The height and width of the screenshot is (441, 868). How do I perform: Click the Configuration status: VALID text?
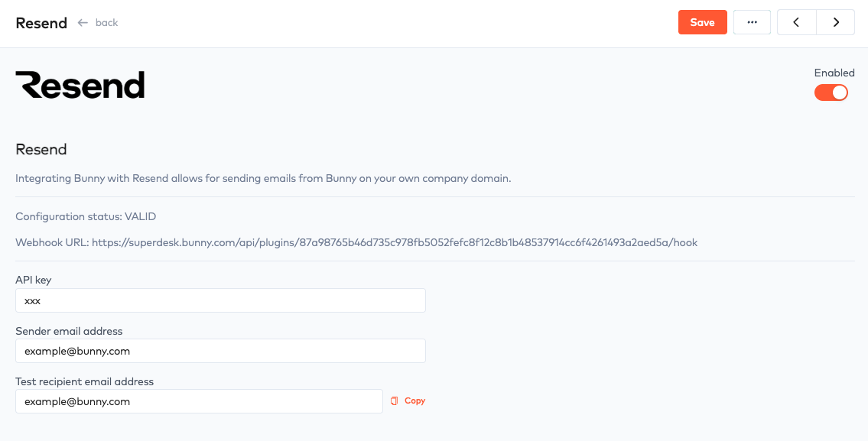tap(86, 216)
